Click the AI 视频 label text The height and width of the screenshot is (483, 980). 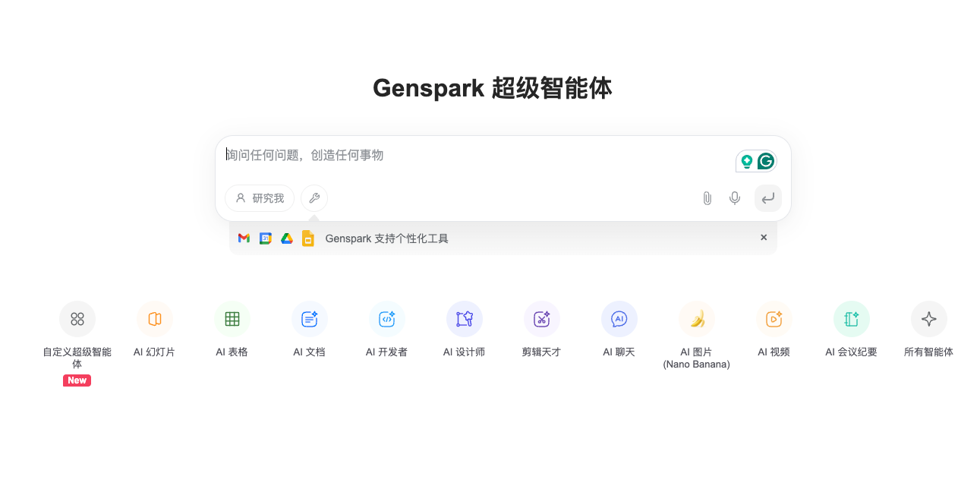coord(774,352)
